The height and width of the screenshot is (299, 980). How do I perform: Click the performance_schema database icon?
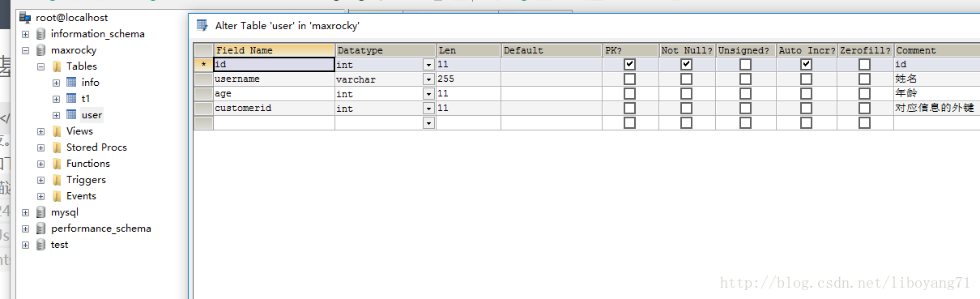click(x=41, y=228)
